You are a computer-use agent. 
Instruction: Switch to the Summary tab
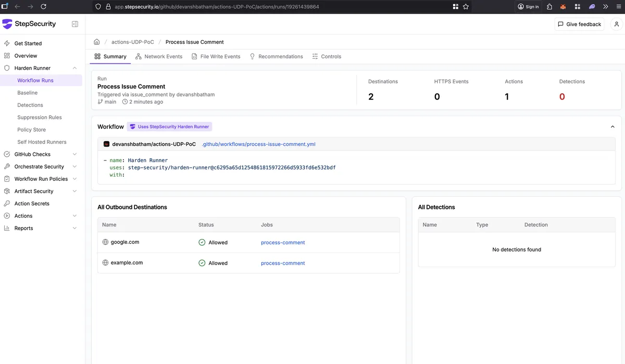point(110,56)
